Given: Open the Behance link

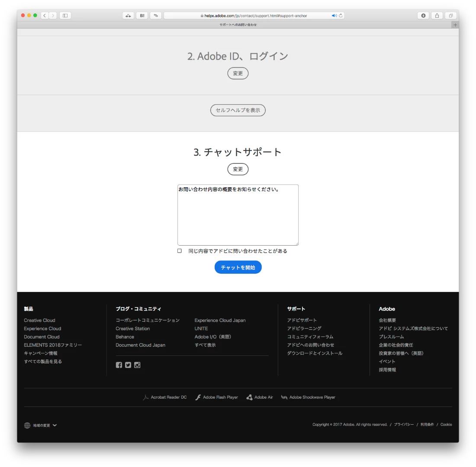Looking at the screenshot, I should [x=125, y=337].
